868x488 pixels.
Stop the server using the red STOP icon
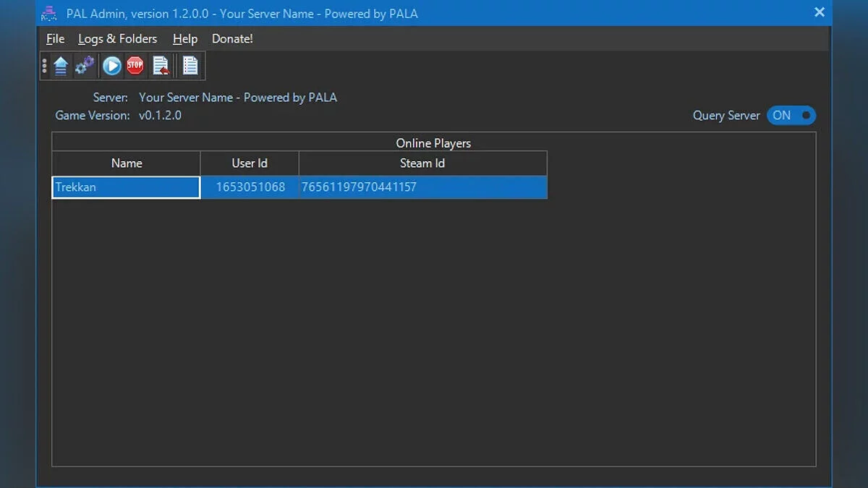[135, 66]
